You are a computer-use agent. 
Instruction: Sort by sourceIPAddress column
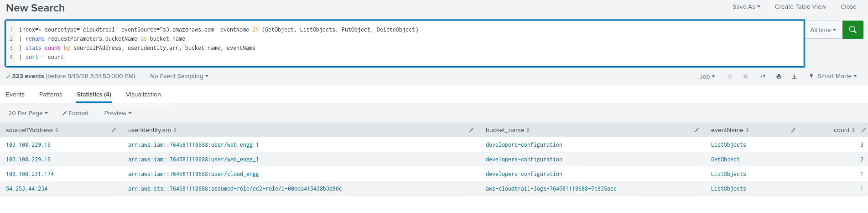[32, 130]
